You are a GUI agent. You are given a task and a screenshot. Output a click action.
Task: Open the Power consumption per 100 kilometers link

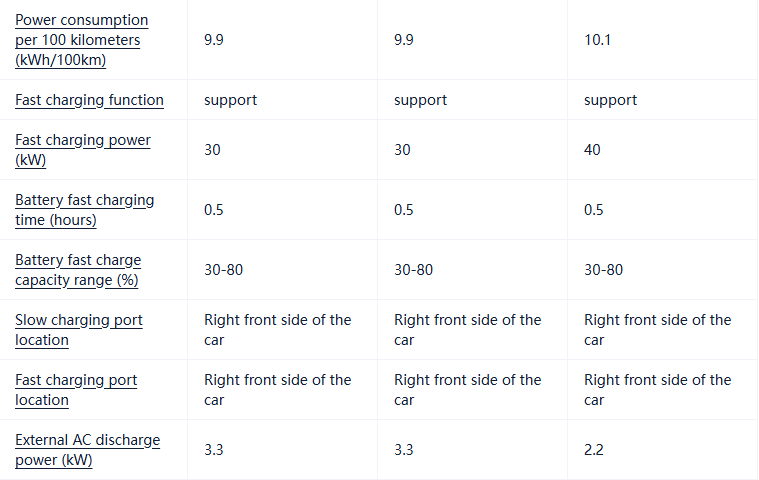tap(81, 40)
